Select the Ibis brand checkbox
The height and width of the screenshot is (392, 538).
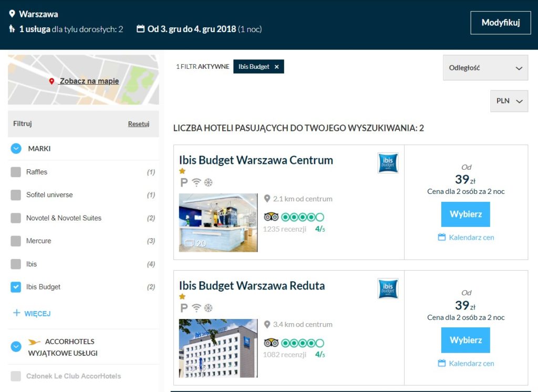(16, 264)
